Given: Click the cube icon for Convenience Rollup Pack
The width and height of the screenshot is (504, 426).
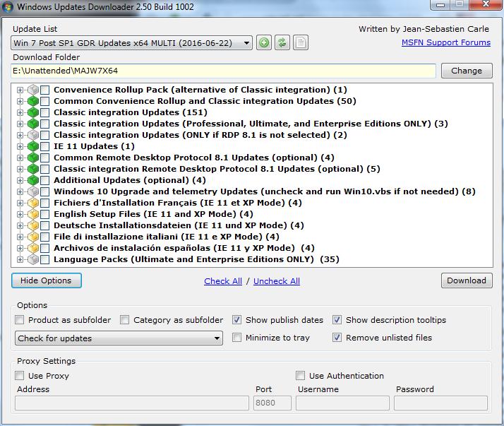Looking at the screenshot, I should coord(33,90).
